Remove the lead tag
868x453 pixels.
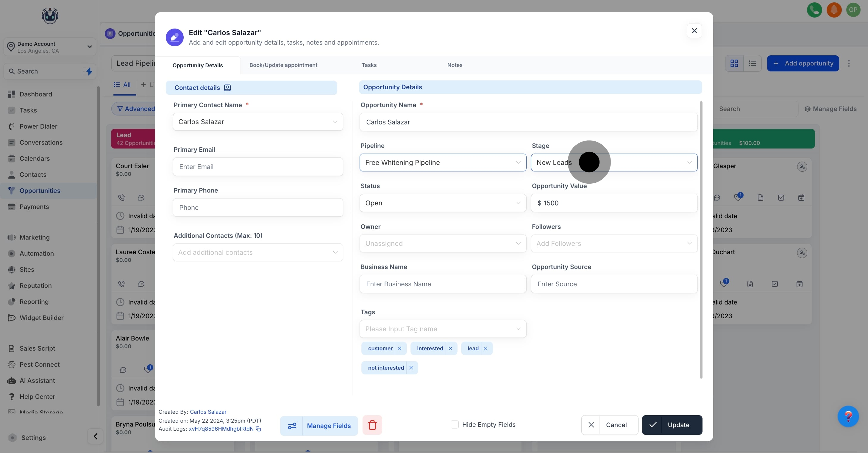pos(485,349)
